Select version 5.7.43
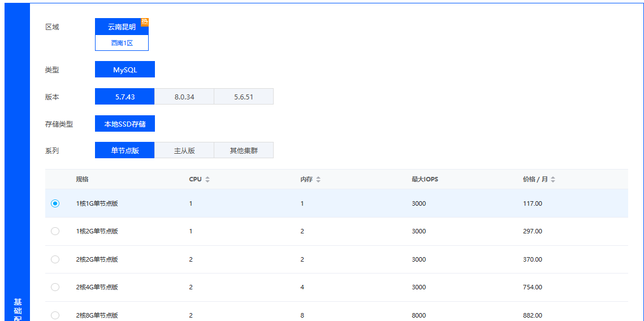Screen dimensions: 644x321 pyautogui.click(x=125, y=97)
